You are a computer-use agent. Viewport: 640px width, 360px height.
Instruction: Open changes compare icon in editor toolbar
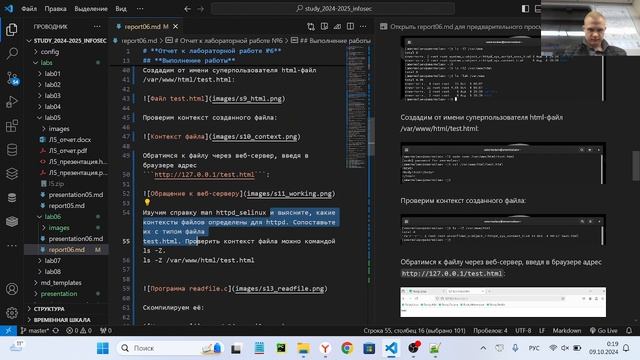tap(311, 27)
